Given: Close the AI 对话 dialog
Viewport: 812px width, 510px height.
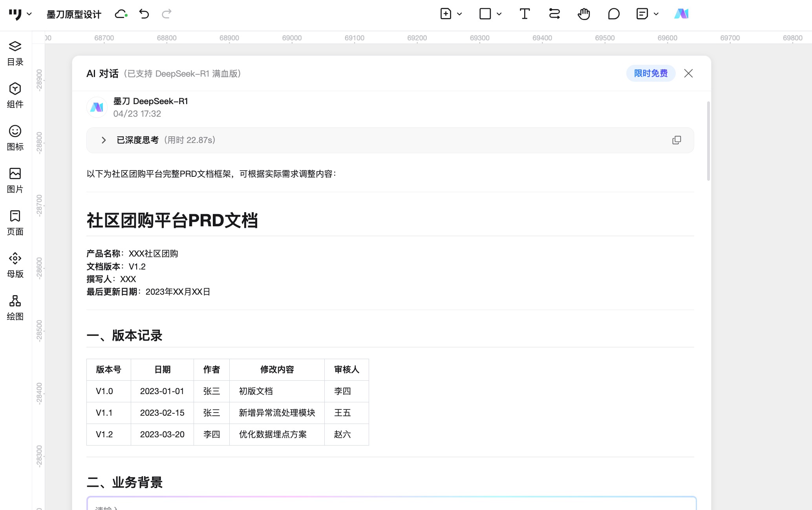Looking at the screenshot, I should [688, 73].
